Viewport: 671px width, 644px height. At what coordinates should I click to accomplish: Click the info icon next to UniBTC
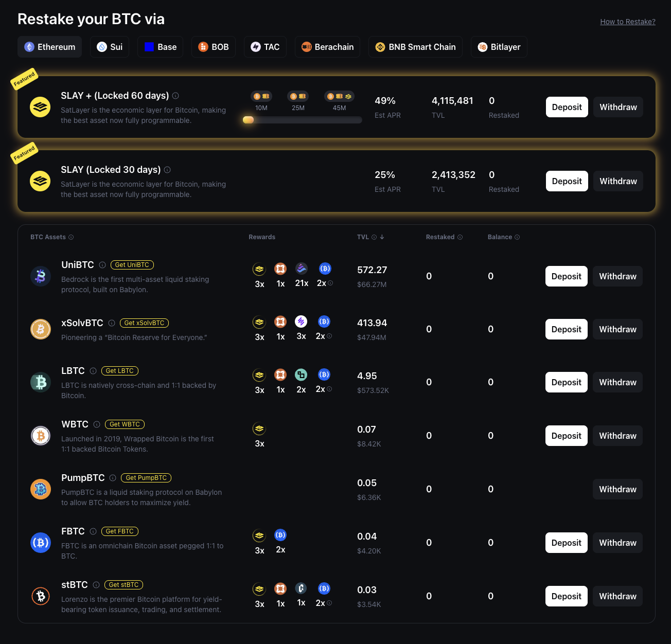tap(102, 265)
